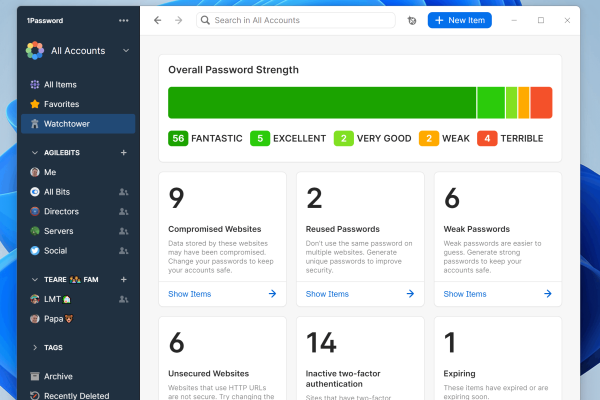The image size is (600, 400).
Task: Click the All Items grid icon
Action: [35, 85]
